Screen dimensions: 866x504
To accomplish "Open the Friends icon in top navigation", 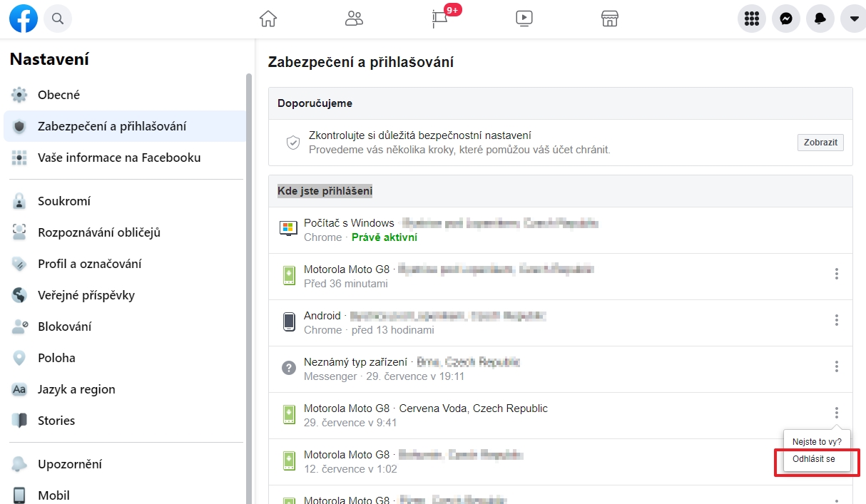I will (354, 18).
